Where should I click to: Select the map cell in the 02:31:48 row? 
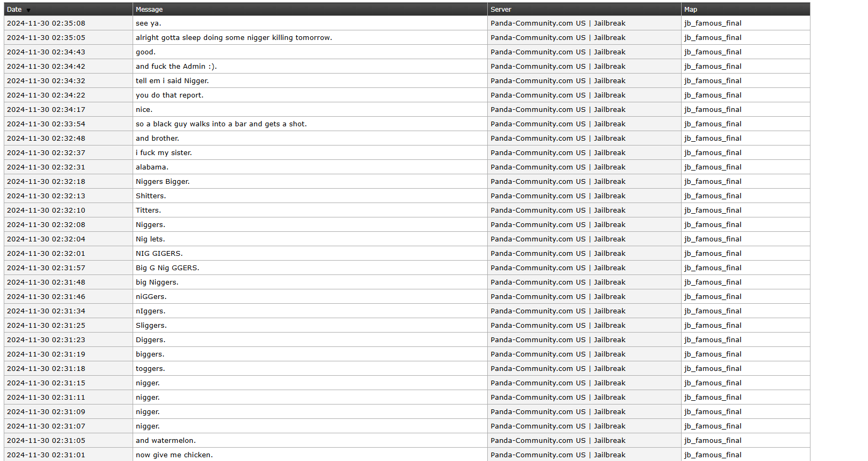pos(713,282)
